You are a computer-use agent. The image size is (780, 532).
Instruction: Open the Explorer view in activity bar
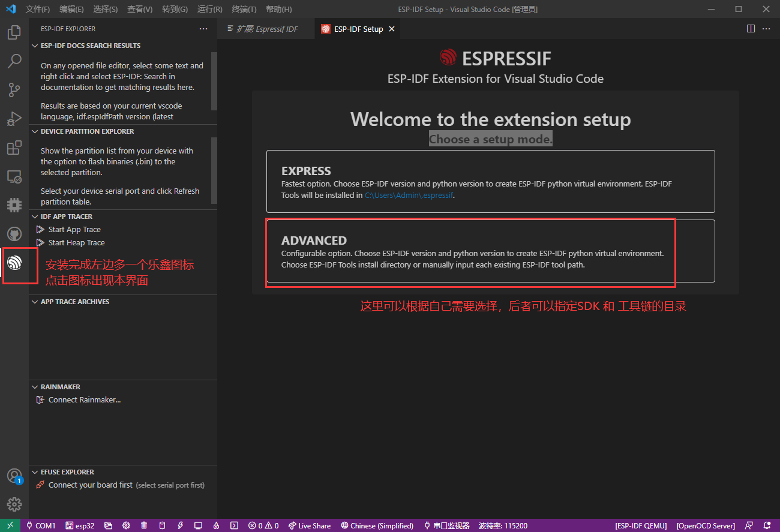pyautogui.click(x=14, y=32)
